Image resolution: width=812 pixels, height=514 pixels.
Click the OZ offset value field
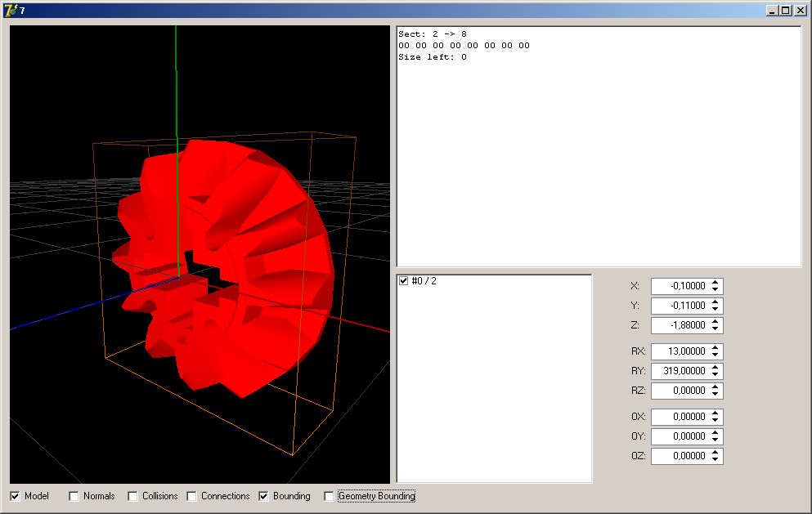pyautogui.click(x=680, y=456)
